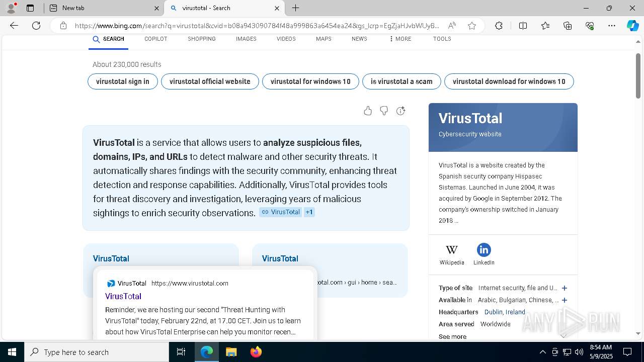Open Settings and more ellipsis menu

click(x=612, y=26)
